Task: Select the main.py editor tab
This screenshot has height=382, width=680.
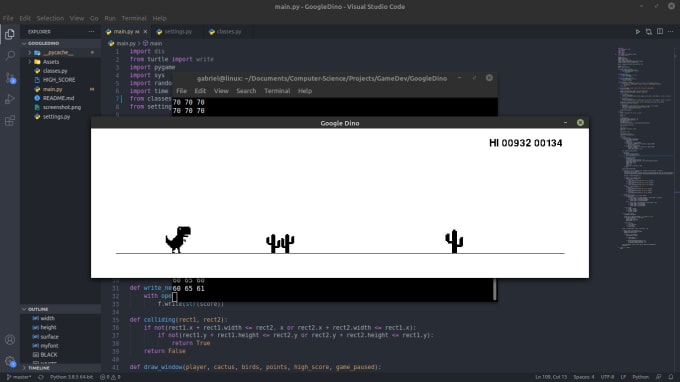Action: point(126,32)
